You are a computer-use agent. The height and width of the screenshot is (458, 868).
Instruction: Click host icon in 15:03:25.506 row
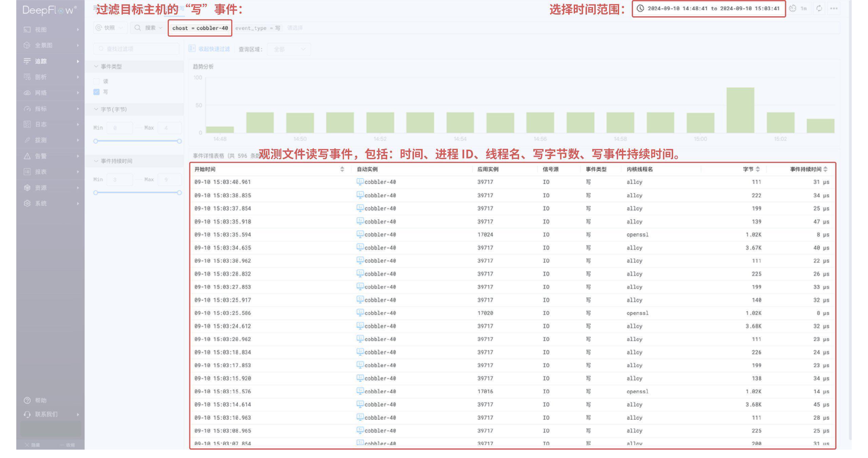pos(360,313)
